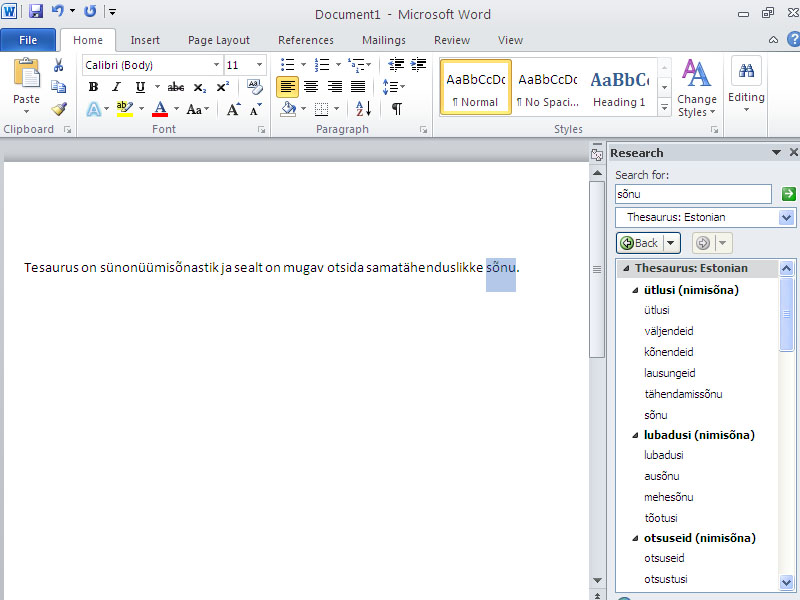Show paragraph marks with the pilcrow icon
The height and width of the screenshot is (600, 800).
pos(396,109)
